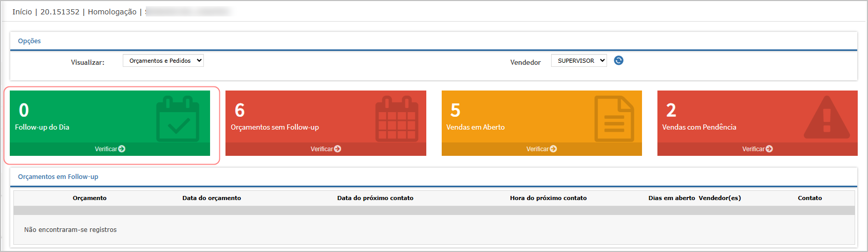868x252 pixels.
Task: Click the 'Vendedor' label in Opções
Action: pos(525,62)
